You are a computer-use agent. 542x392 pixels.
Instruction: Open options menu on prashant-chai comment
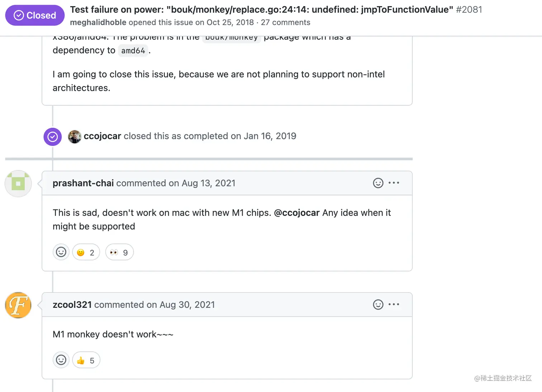click(x=394, y=183)
